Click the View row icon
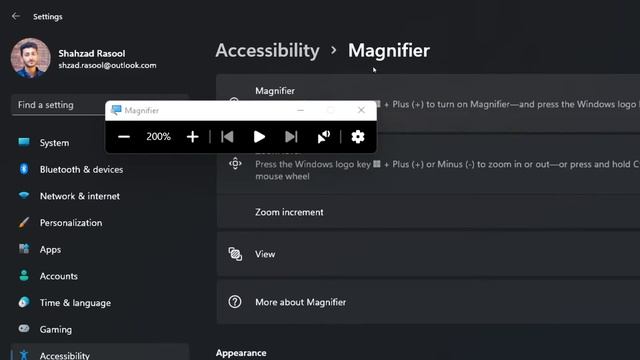Viewport: 640px width, 360px height. pyautogui.click(x=235, y=254)
